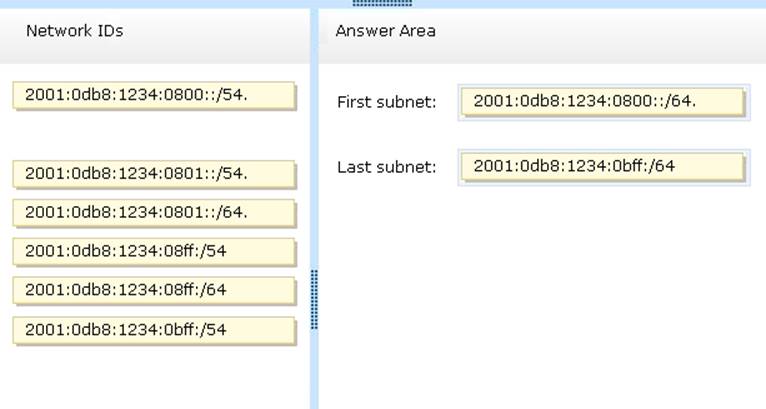Image resolution: width=766 pixels, height=409 pixels.
Task: Click the blue left border of Network IDs panel
Action: coord(2,200)
